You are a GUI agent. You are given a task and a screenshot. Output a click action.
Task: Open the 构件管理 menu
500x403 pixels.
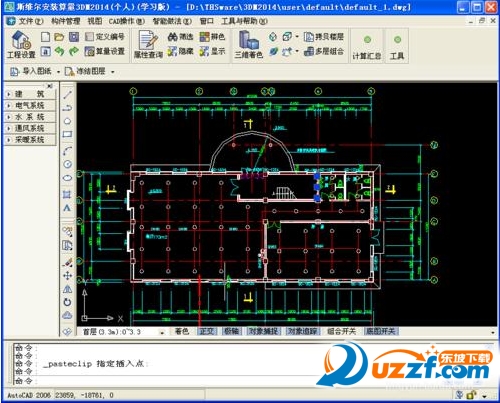66,21
